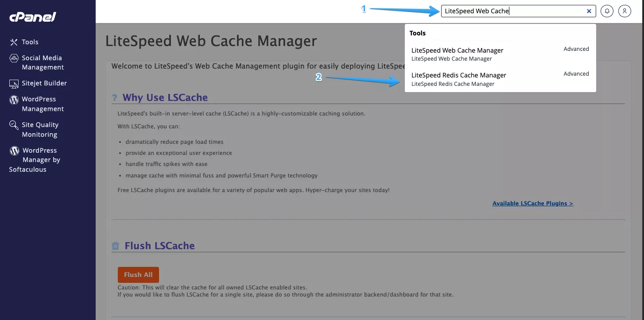Click the trash icon beside Flush LSCache
Screen dimensions: 644x320
coord(115,246)
